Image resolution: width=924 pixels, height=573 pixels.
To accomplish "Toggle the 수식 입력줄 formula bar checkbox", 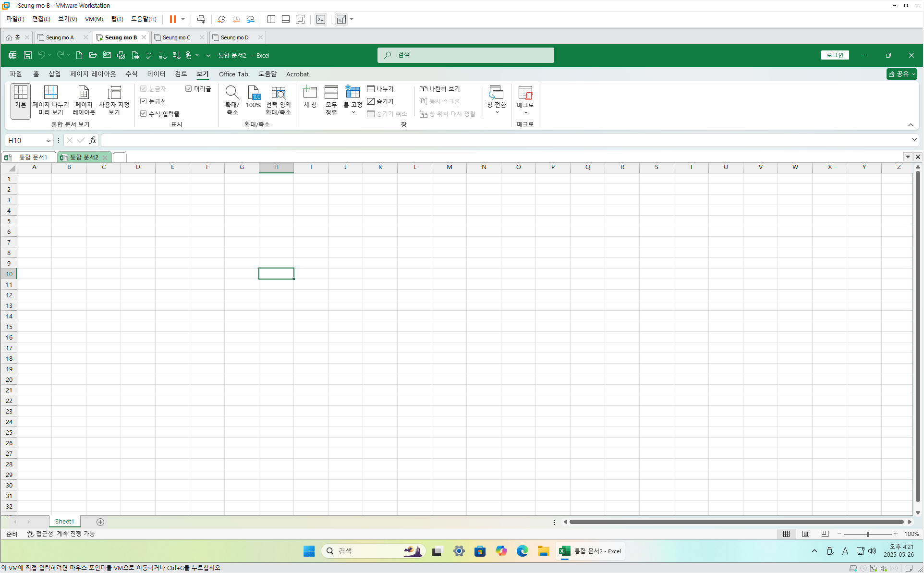I will 144,114.
